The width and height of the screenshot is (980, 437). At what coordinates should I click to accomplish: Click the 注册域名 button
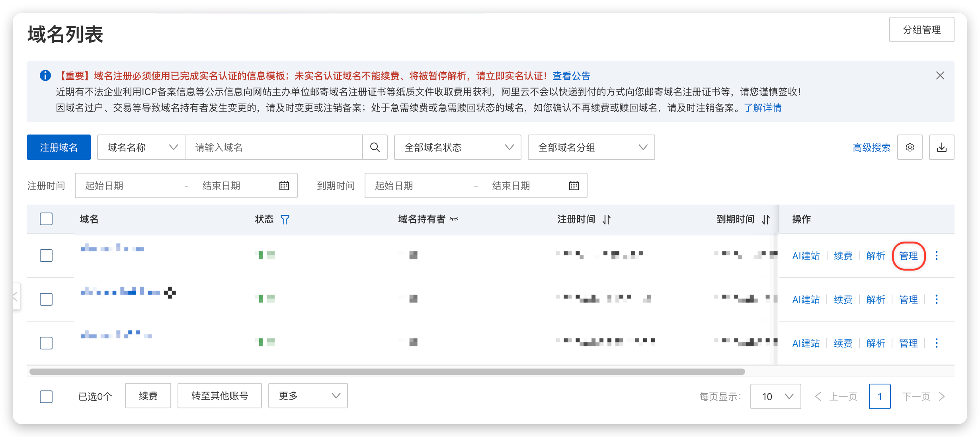coord(59,147)
